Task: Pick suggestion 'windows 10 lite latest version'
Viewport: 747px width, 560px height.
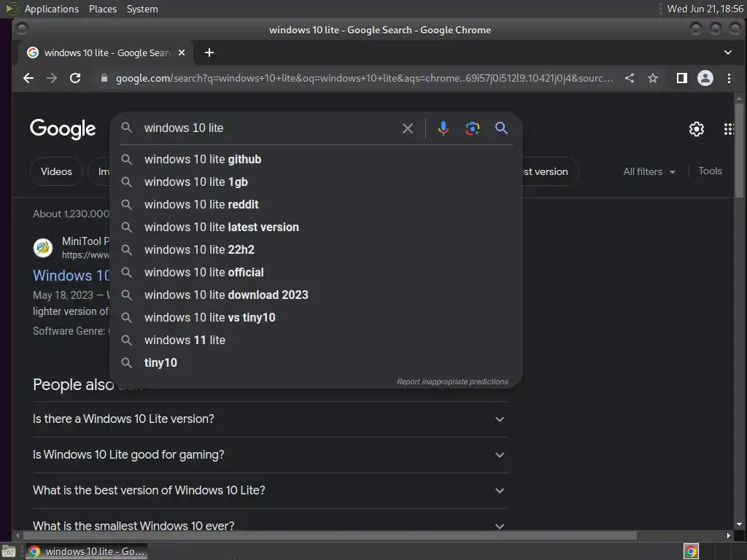Action: click(317, 227)
